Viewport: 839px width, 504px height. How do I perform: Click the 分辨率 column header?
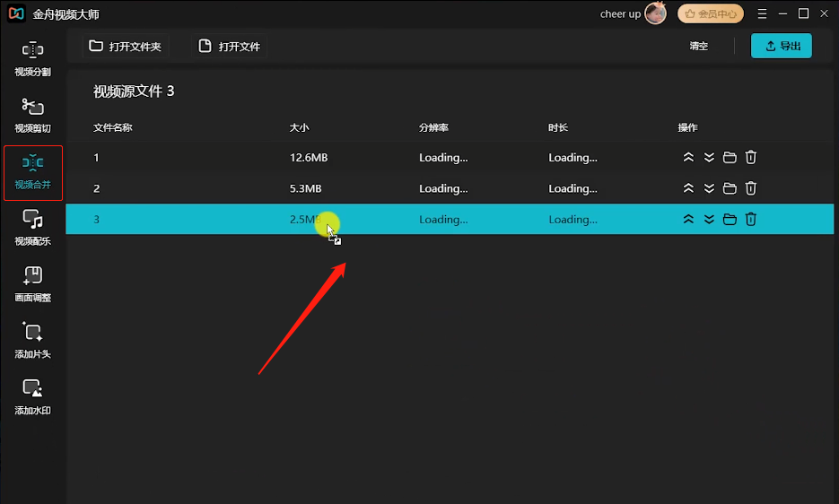tap(433, 128)
